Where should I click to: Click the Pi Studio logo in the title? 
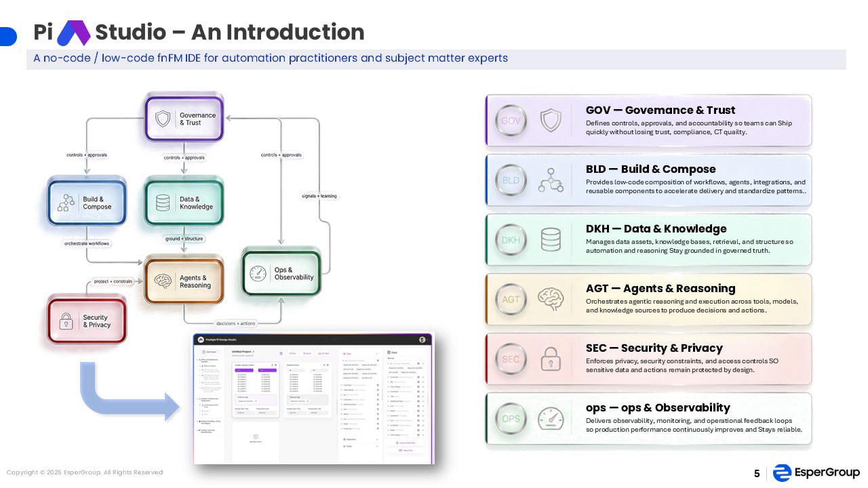pyautogui.click(x=73, y=33)
